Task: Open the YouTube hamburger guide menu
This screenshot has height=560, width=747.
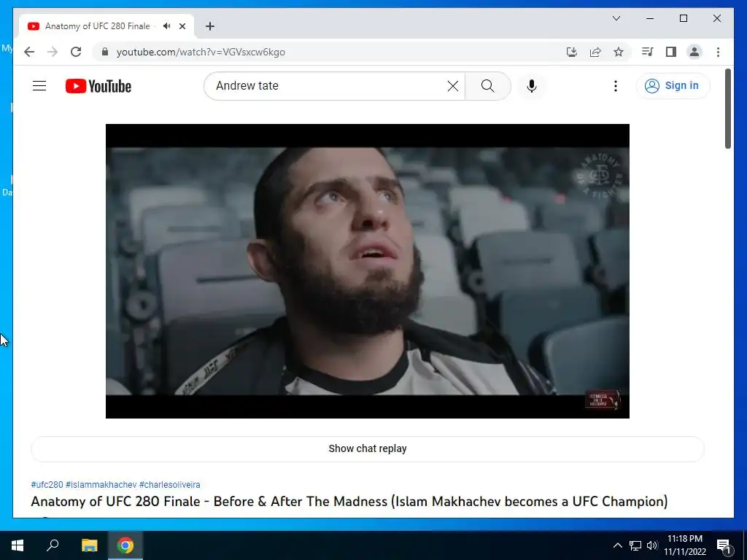Action: pos(39,86)
